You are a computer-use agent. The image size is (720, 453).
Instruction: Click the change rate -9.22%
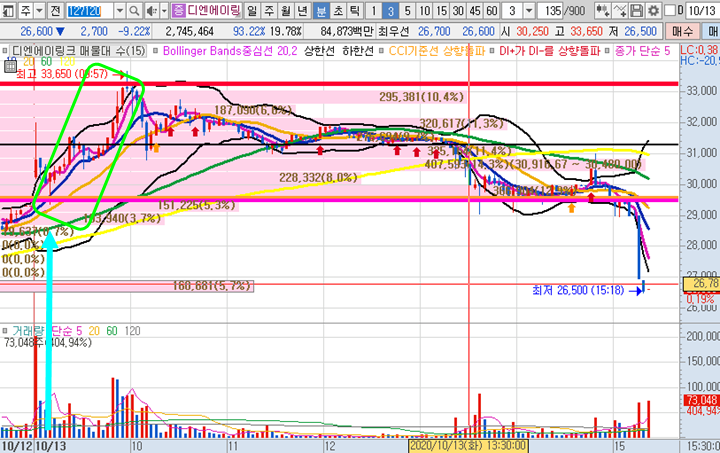(x=134, y=31)
